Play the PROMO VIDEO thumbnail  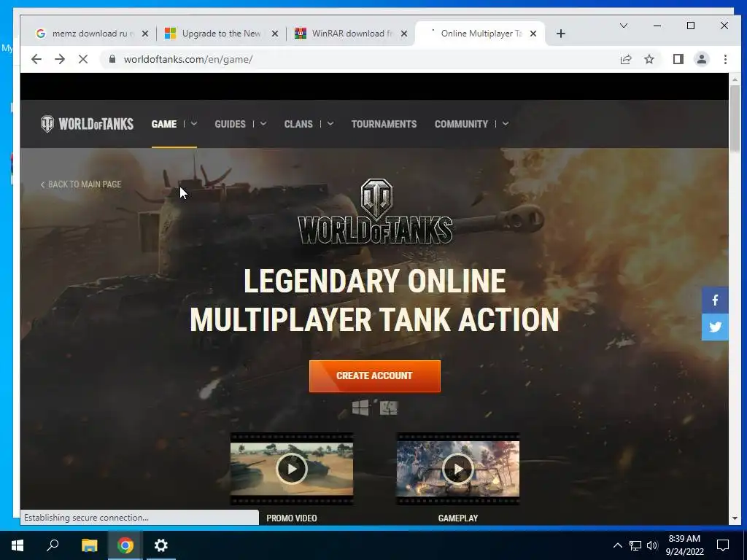point(292,469)
